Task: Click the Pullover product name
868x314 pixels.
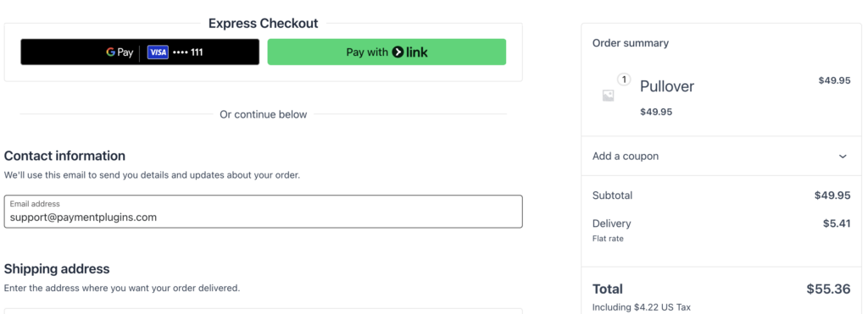Action: pos(667,86)
